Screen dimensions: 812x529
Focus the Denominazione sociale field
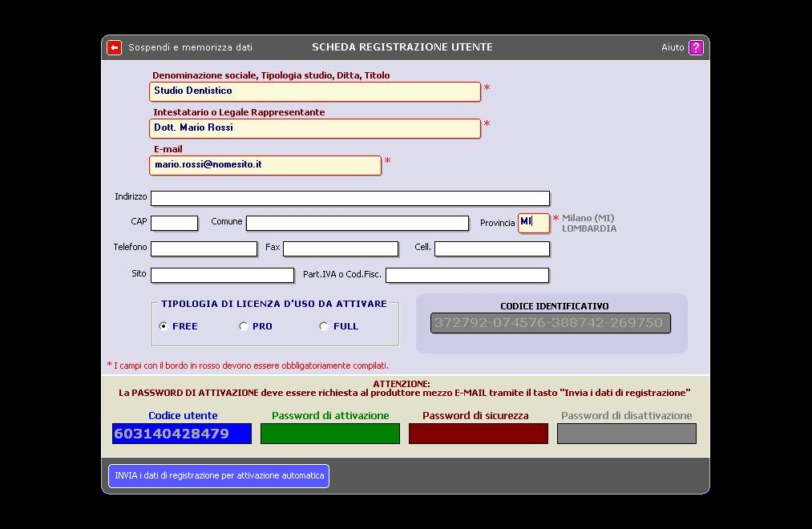(315, 91)
